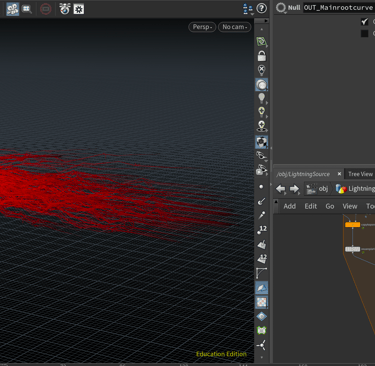
Task: Go back with network left arrow
Action: [x=280, y=189]
